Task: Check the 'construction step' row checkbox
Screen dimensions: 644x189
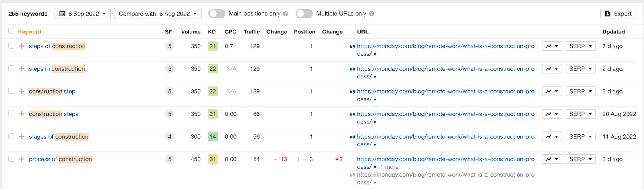Action: point(12,91)
